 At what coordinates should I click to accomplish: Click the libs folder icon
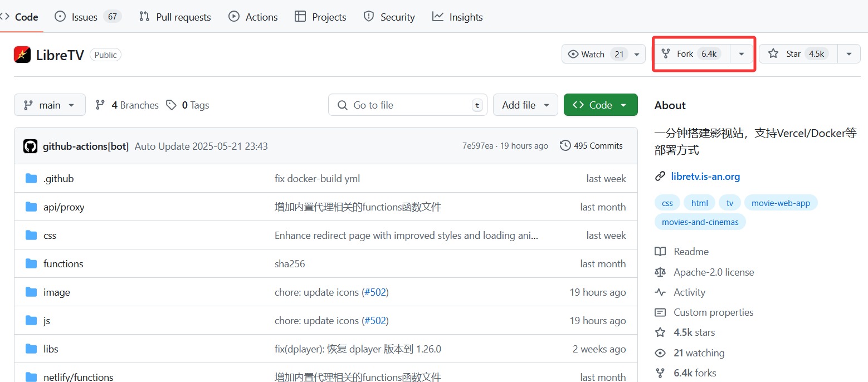pos(31,349)
